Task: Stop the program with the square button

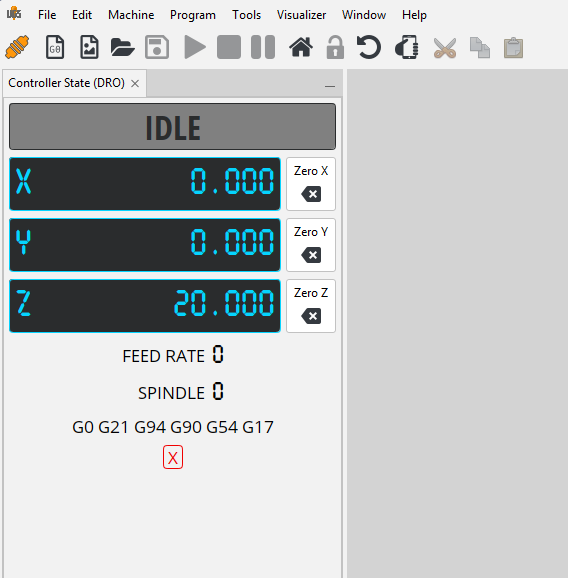Action: [x=229, y=47]
